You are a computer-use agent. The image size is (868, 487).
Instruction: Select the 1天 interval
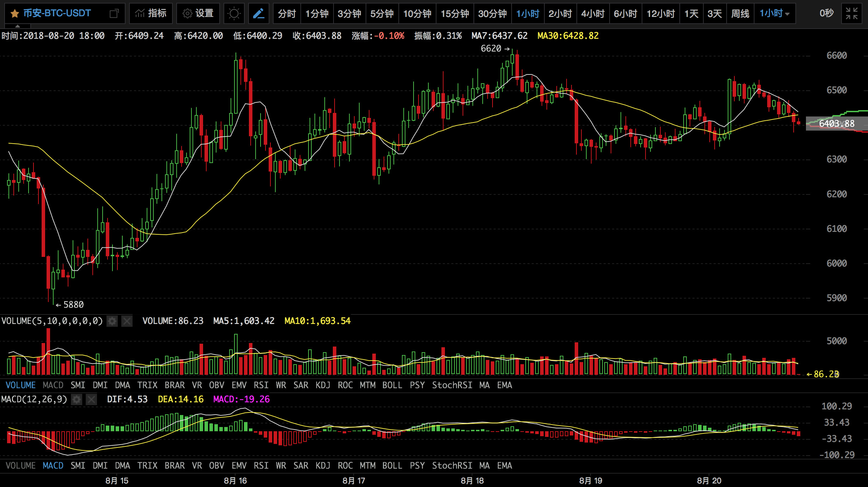691,14
